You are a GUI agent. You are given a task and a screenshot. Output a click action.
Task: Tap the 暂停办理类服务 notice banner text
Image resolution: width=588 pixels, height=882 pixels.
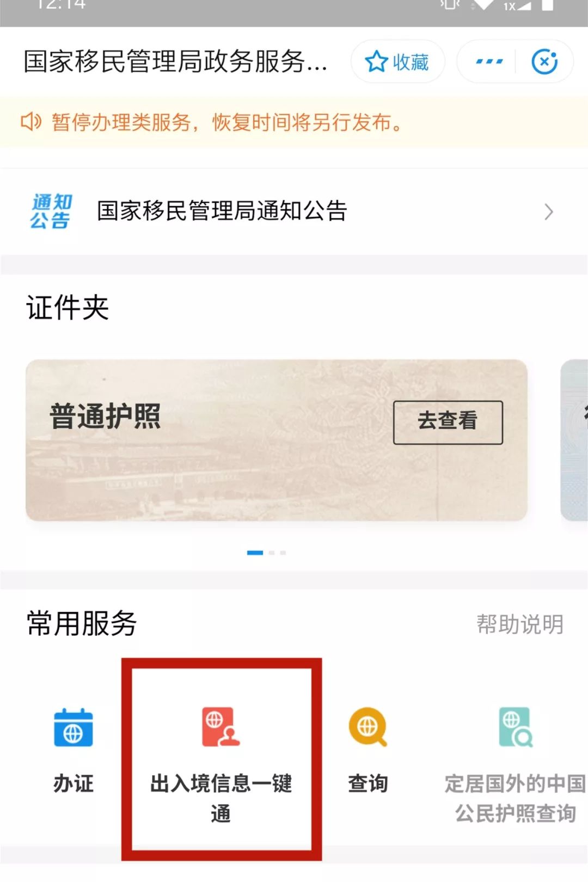[x=228, y=122]
